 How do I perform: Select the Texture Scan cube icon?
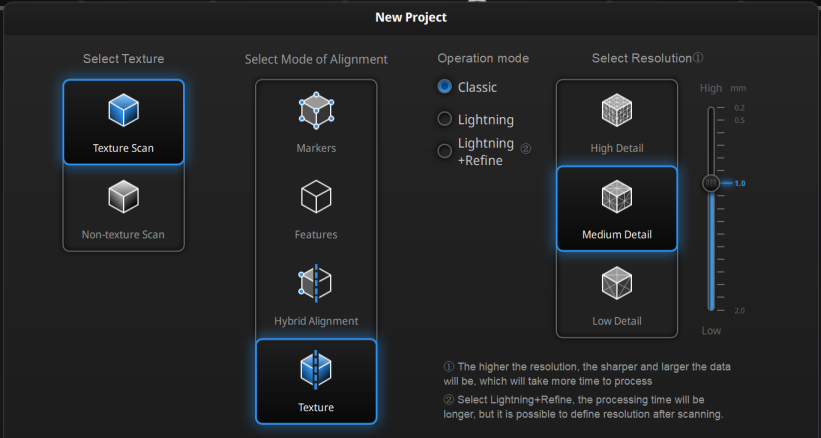124,110
